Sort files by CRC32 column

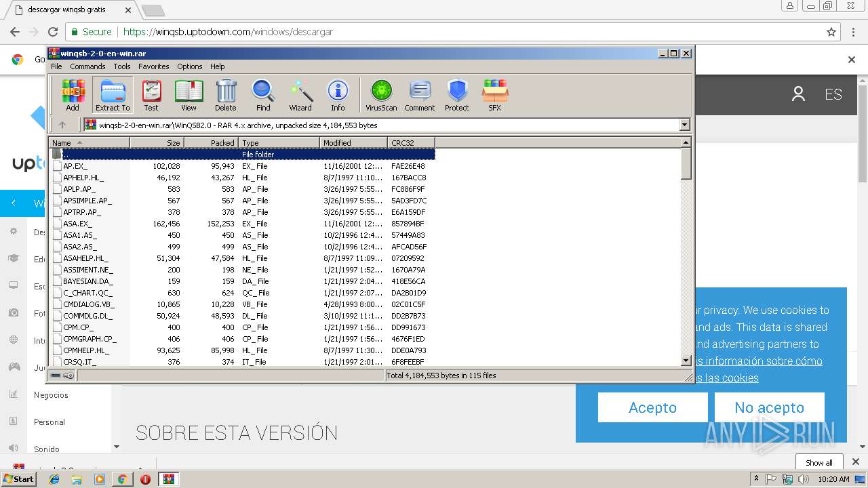[x=411, y=142]
